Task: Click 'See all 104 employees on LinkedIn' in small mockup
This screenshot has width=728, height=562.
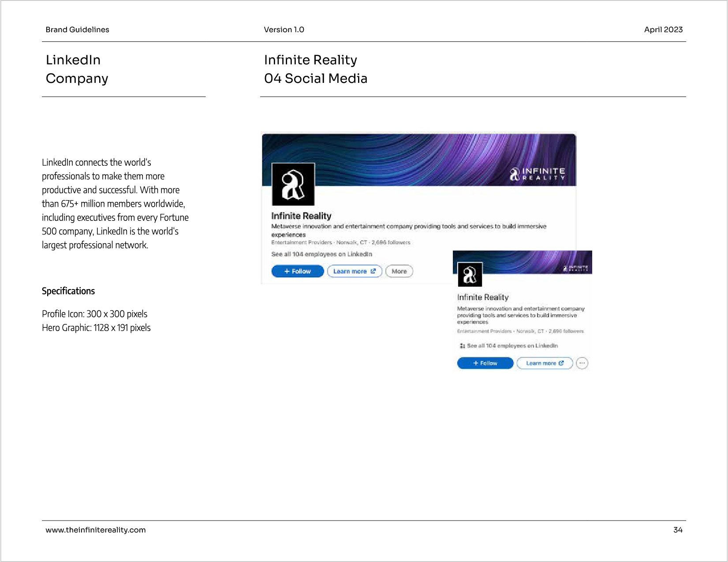Action: click(x=512, y=346)
